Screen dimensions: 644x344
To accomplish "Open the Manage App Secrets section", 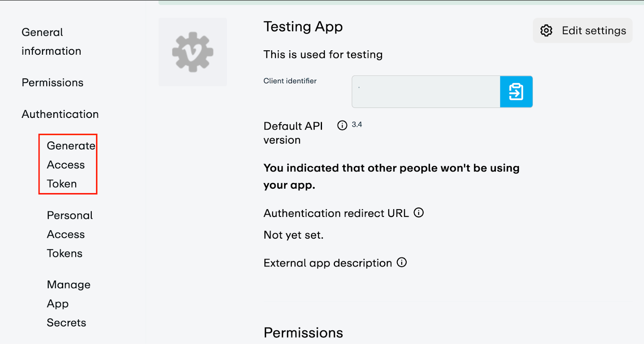I will [x=68, y=304].
